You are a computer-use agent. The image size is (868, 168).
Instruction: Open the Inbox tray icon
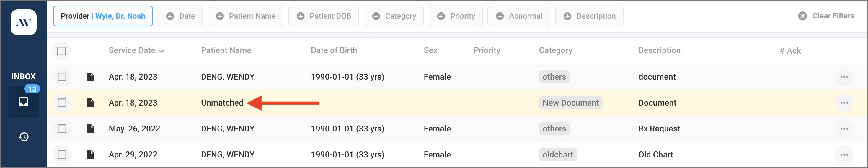point(24,101)
